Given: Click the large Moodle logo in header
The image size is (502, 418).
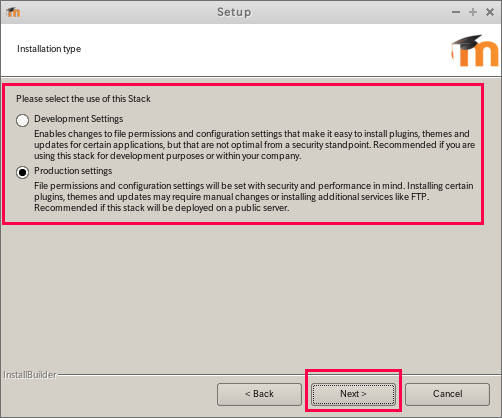Looking at the screenshot, I should [475, 50].
